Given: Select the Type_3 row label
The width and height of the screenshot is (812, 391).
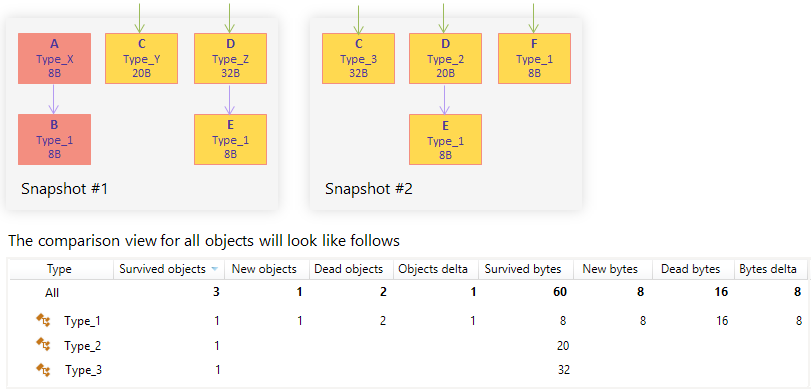Looking at the screenshot, I should (x=83, y=370).
